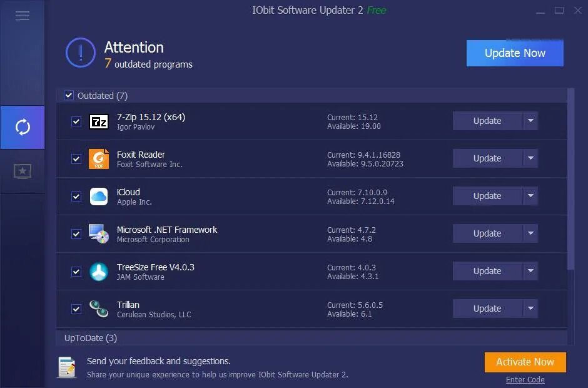
Task: Click the feedback notepad icon
Action: 68,367
